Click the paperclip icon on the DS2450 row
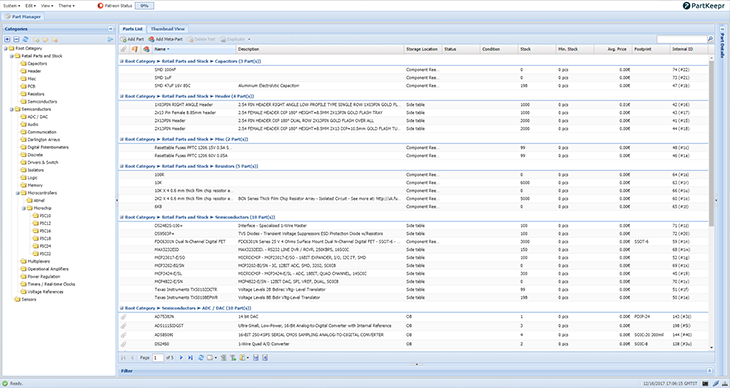 pyautogui.click(x=123, y=344)
